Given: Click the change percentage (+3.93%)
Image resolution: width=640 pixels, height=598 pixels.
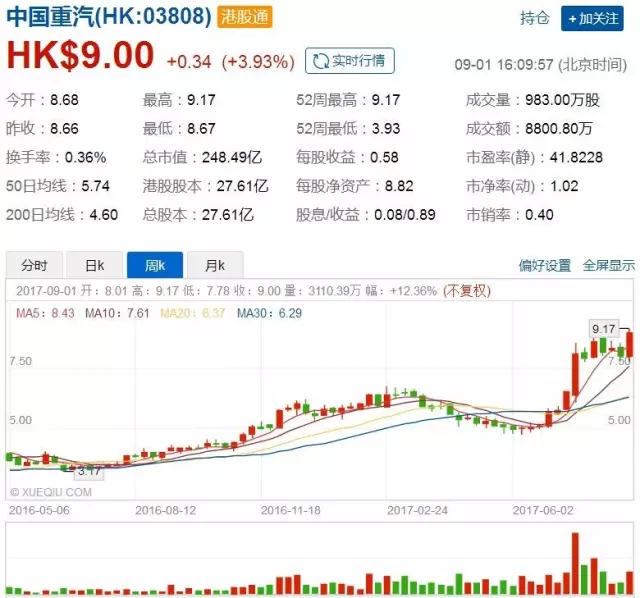Looking at the screenshot, I should coord(258,62).
